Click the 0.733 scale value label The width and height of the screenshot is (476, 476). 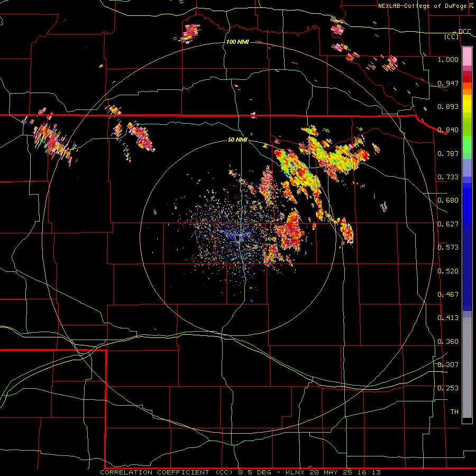click(448, 177)
